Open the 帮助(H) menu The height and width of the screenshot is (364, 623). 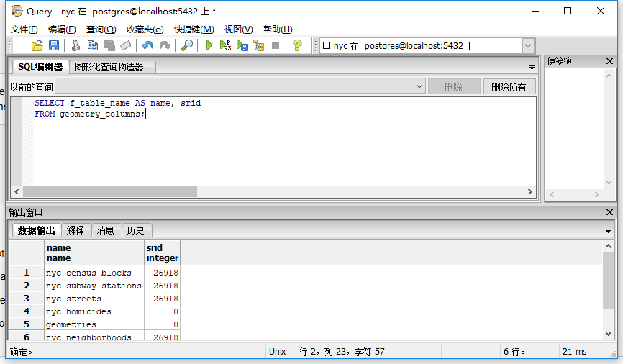tap(278, 29)
